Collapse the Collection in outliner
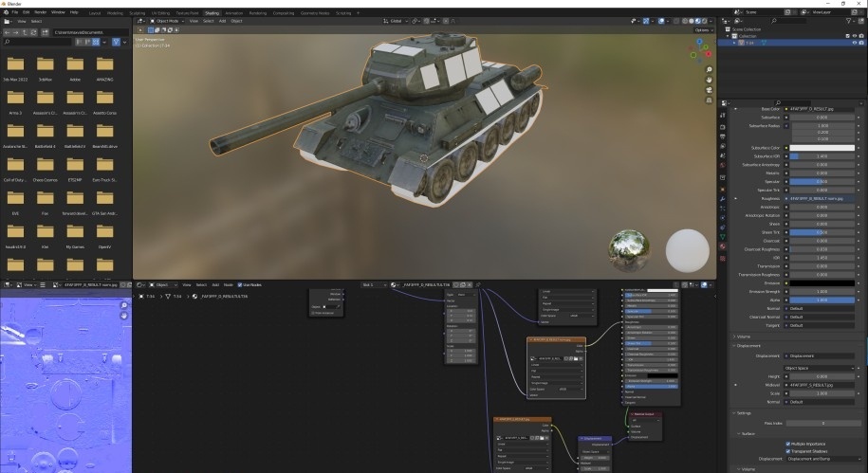The width and height of the screenshot is (868, 473). (728, 36)
